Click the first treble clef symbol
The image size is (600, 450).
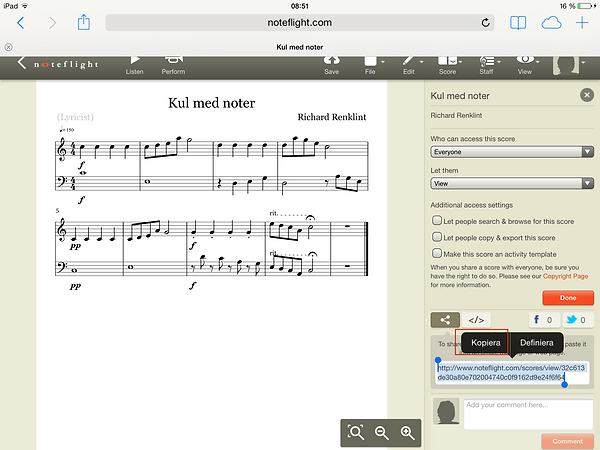[x=61, y=151]
